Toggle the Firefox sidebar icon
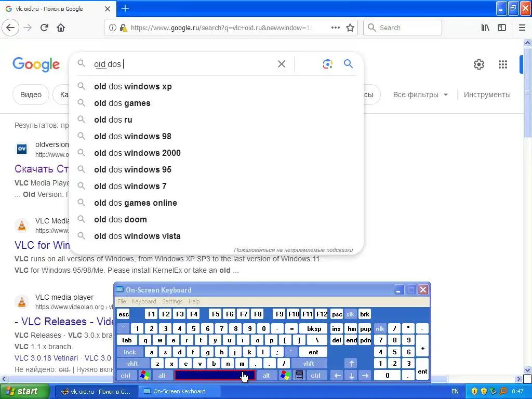This screenshot has width=532, height=399. 502,28
